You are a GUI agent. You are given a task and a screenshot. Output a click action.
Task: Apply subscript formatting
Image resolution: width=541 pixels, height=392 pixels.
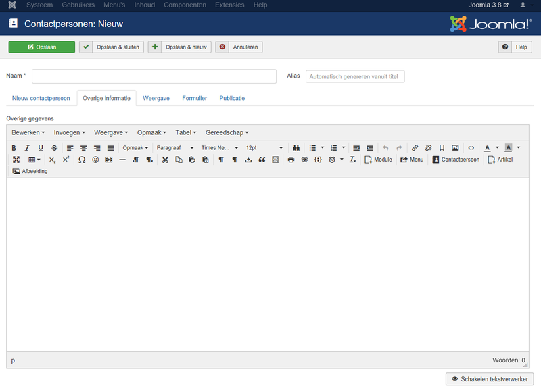tap(53, 160)
